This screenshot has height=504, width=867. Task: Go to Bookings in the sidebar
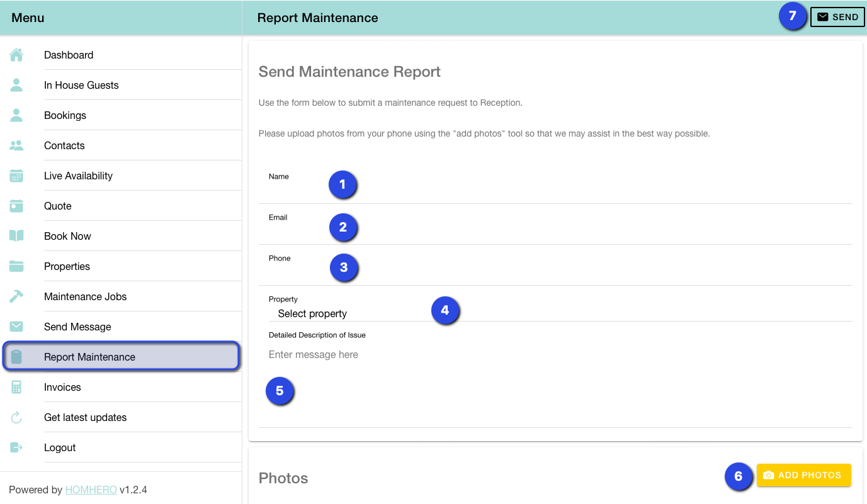[65, 116]
